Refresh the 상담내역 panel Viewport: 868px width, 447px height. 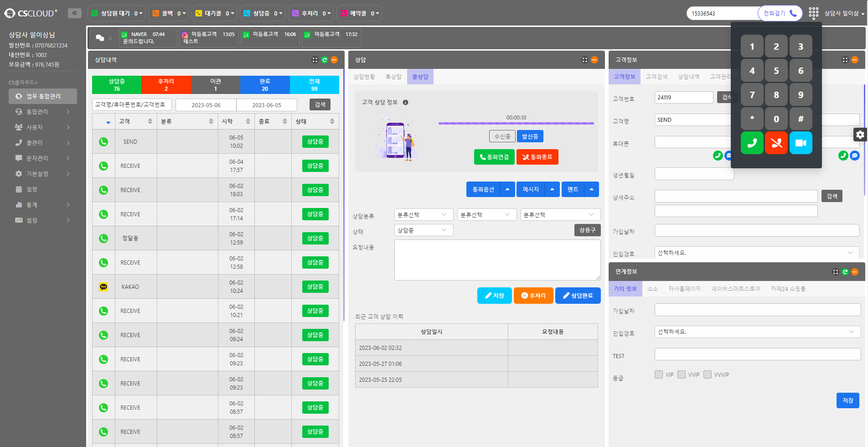(x=325, y=60)
